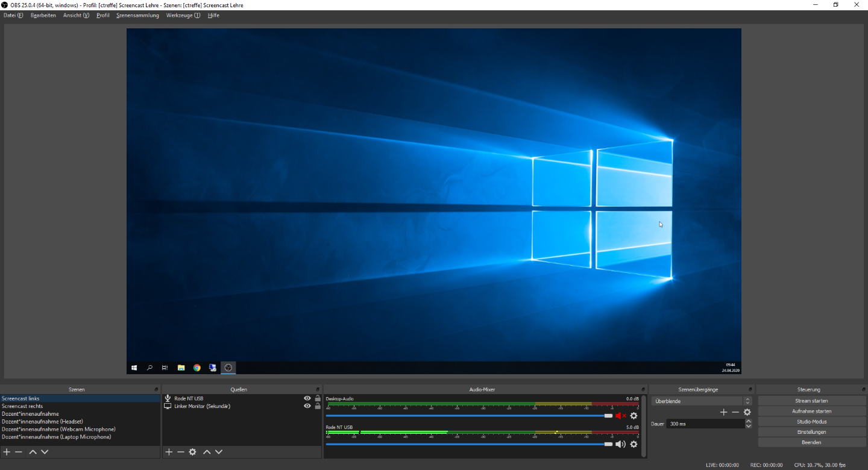Undock the Szenen panel with its float icon
Image resolution: width=868 pixels, height=470 pixels.
(156, 389)
